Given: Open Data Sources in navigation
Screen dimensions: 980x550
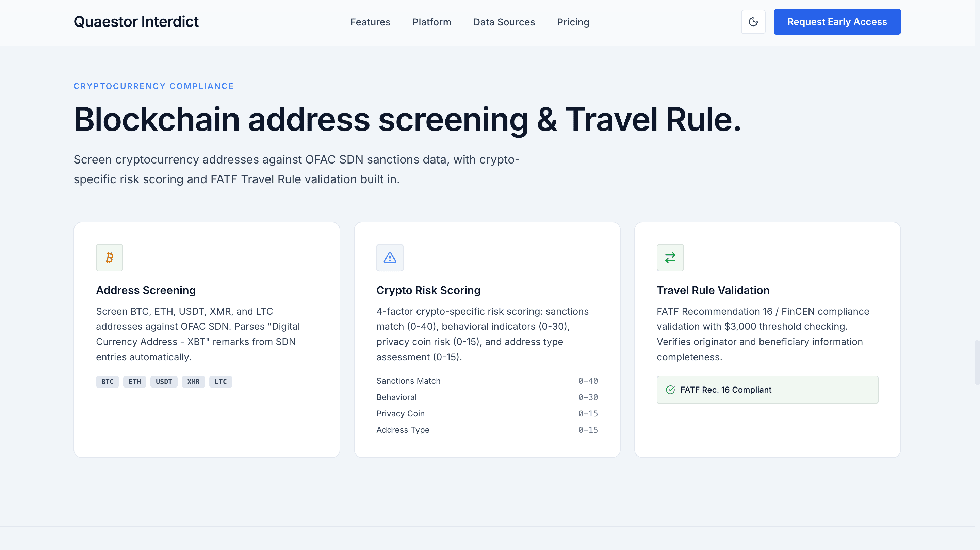Looking at the screenshot, I should tap(504, 22).
